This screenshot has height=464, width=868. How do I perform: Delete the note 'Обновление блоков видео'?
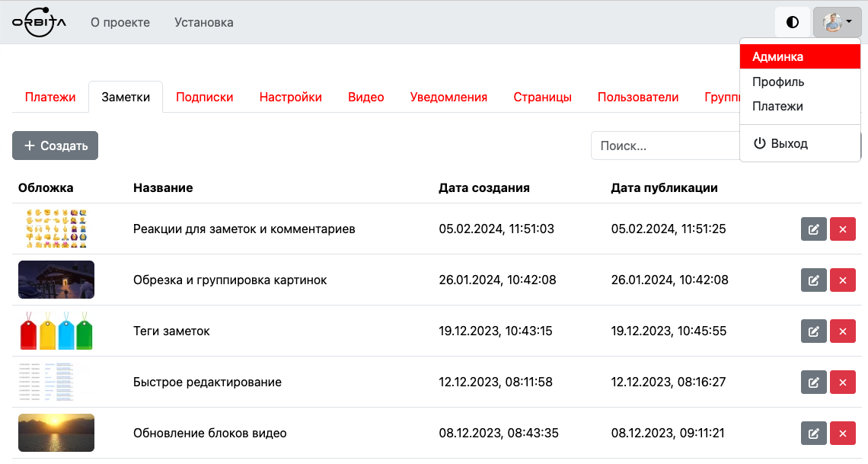pos(842,434)
